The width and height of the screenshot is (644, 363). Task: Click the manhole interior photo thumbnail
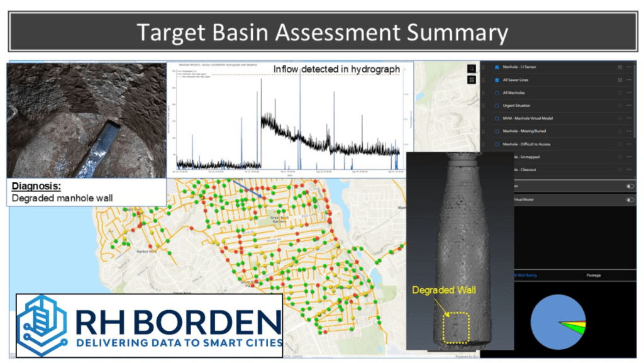[x=86, y=120]
